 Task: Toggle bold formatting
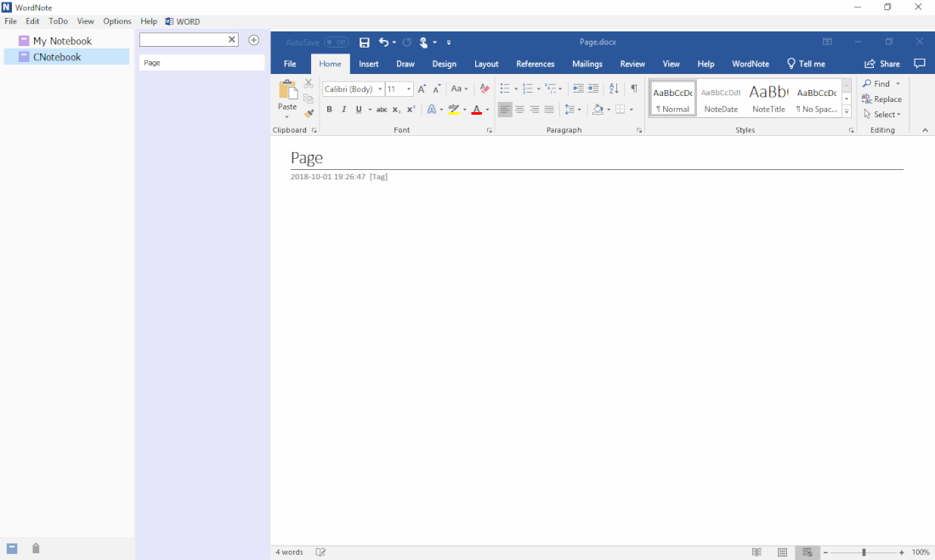point(329,110)
